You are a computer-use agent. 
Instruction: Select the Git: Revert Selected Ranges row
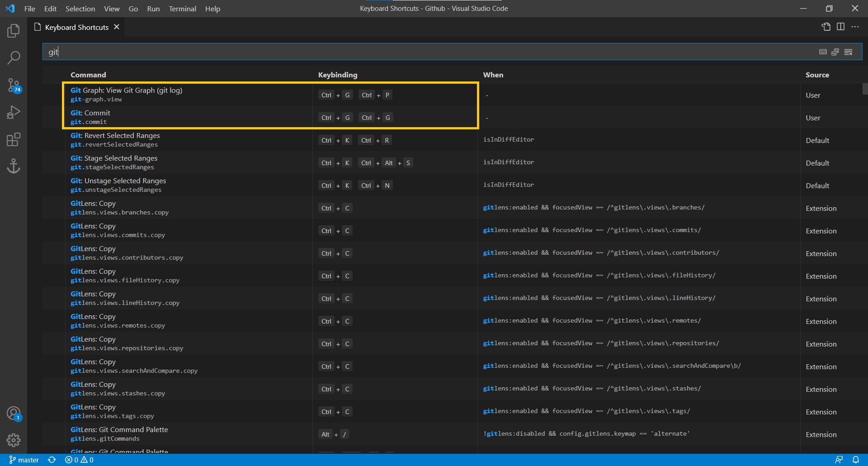point(452,140)
